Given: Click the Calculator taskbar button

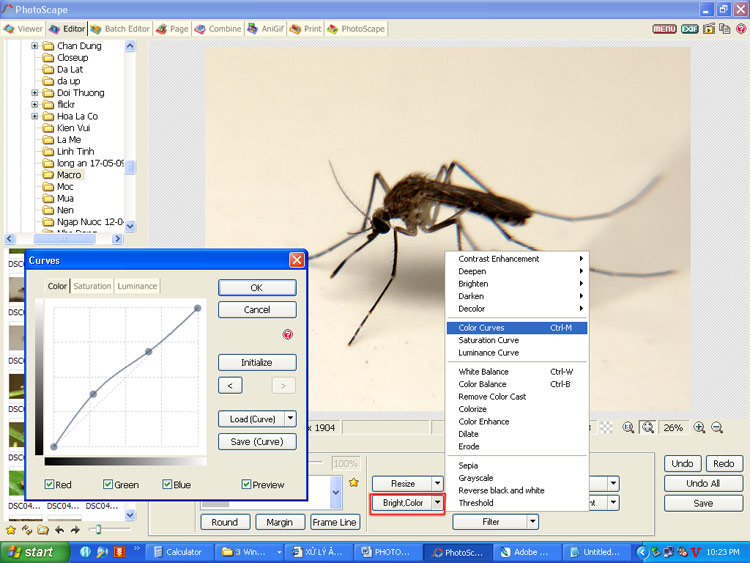Looking at the screenshot, I should 178,552.
